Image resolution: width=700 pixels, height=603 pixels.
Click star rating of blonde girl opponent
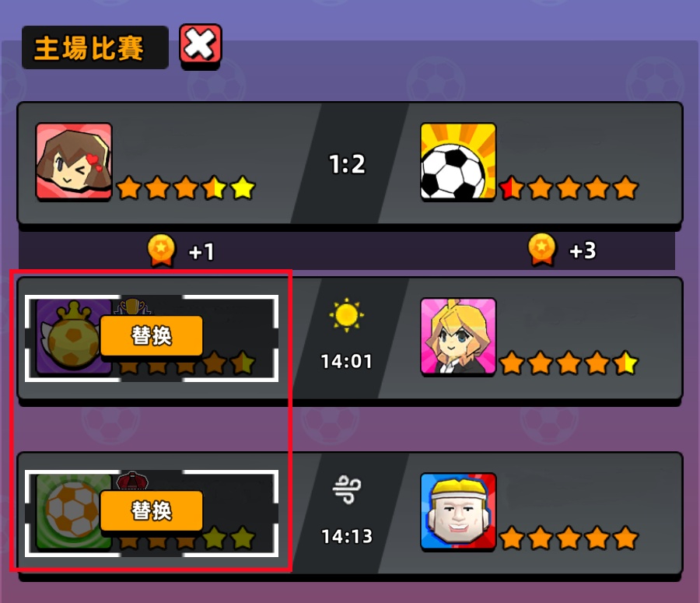coord(569,363)
